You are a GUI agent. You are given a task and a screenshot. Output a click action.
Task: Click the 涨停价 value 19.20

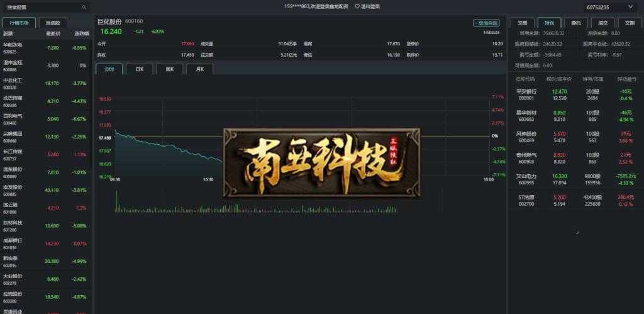(498, 43)
